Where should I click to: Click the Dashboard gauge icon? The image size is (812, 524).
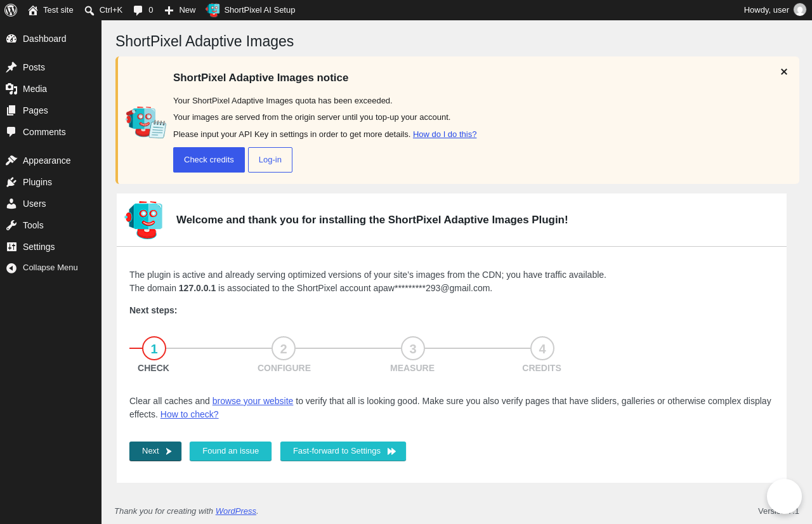(x=11, y=39)
